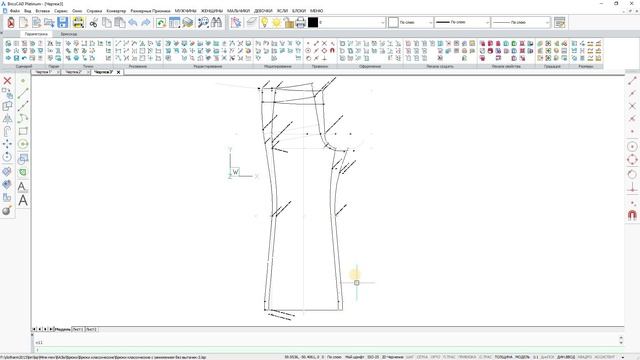
Task: Click the Paste icon in the main toolbar
Action: click(x=120, y=22)
